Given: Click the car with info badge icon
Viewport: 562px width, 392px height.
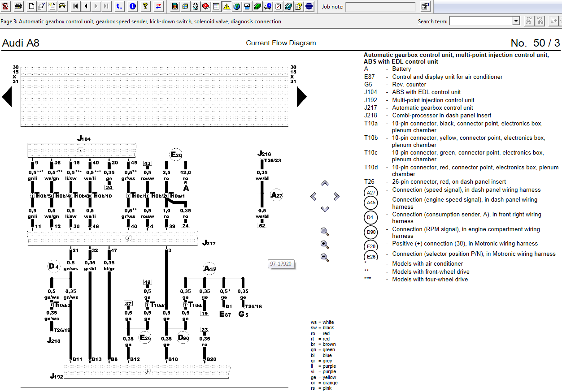Looking at the screenshot, I should (x=268, y=6).
